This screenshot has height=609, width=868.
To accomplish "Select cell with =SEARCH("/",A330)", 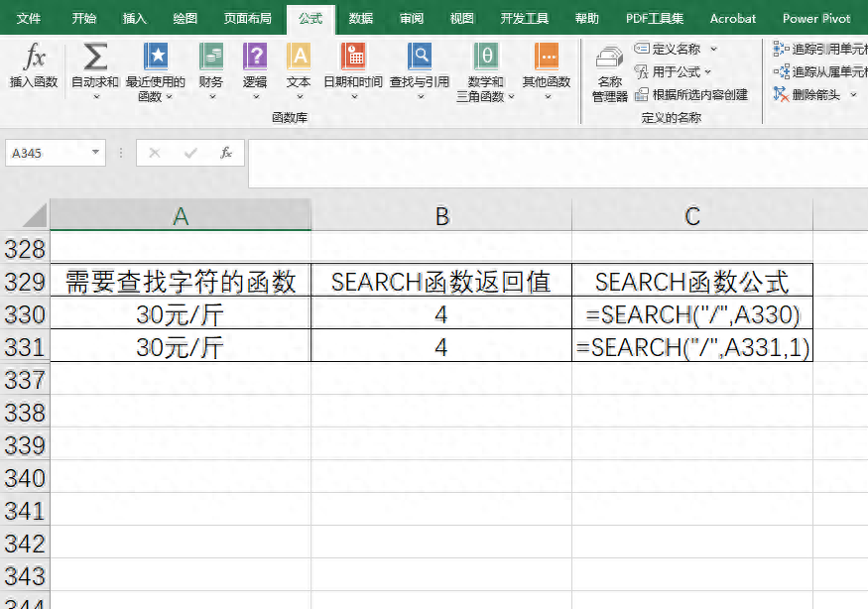I will [692, 313].
